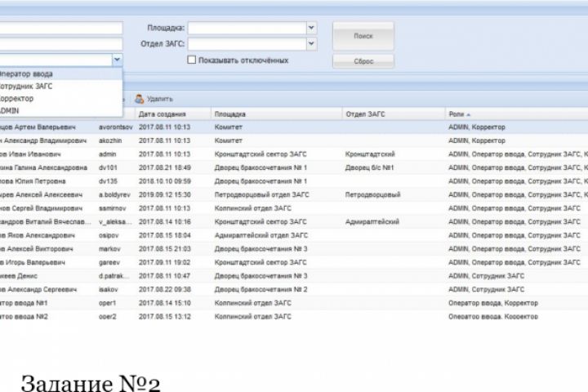This screenshot has width=588, height=392.
Task: Click the Удалить user icon
Action: (139, 99)
